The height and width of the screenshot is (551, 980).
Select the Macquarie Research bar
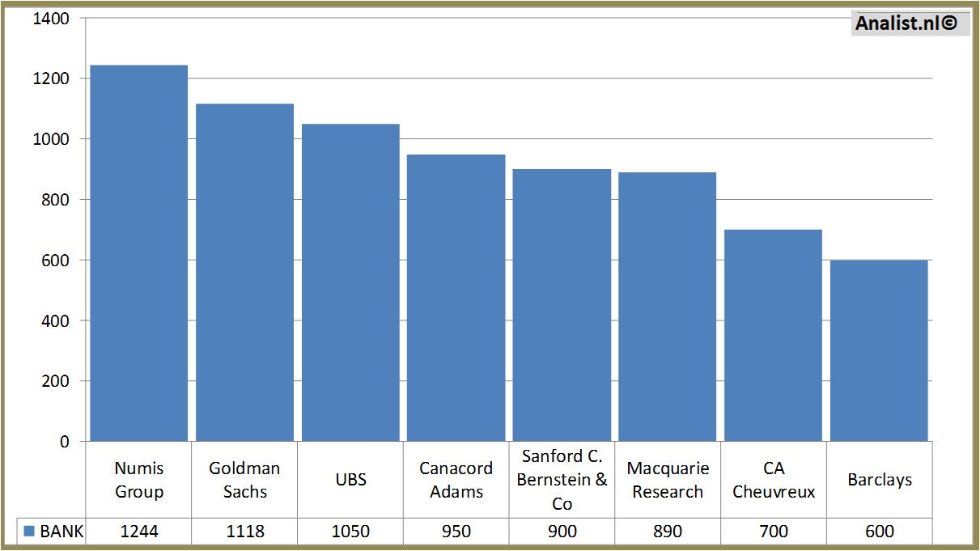pyautogui.click(x=668, y=307)
